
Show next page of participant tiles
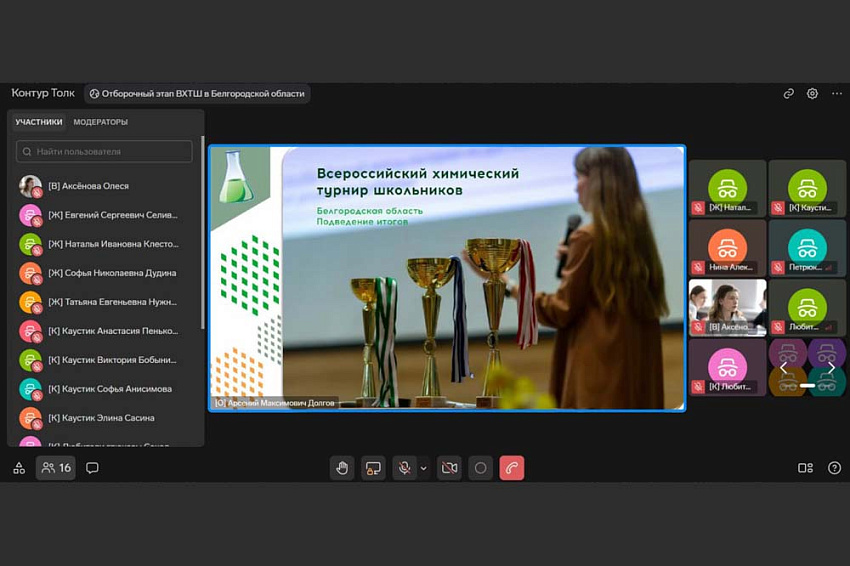[x=830, y=368]
